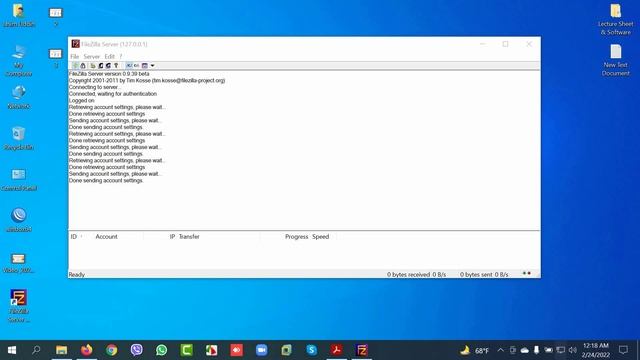Select the winbox64 desktop icon
The image size is (640, 360).
click(19, 220)
